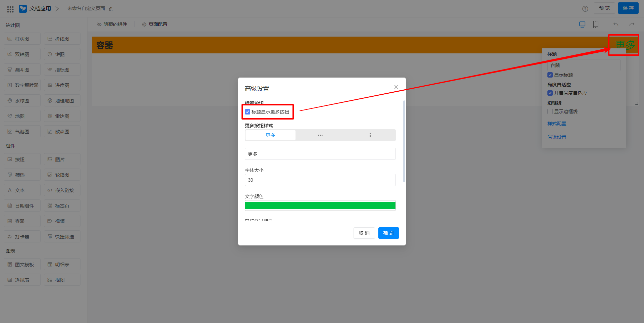This screenshot has width=644, height=323.
Task: Uncheck 标题显示更多按钮 checkbox
Action: coord(248,112)
